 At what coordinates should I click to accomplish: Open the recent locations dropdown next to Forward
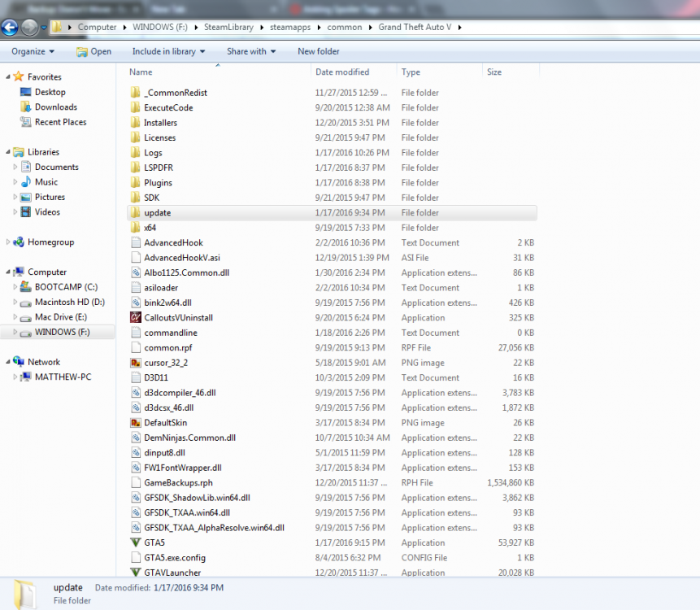pyautogui.click(x=44, y=28)
